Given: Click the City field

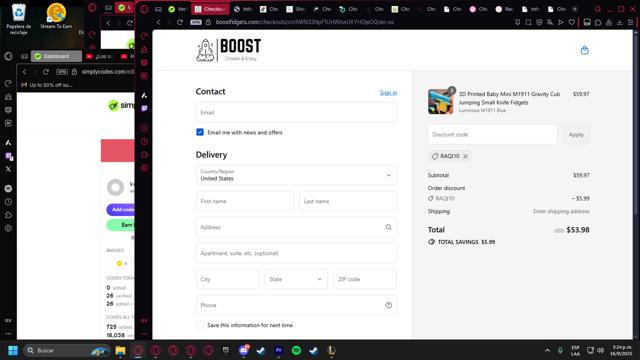Looking at the screenshot, I should 227,279.
